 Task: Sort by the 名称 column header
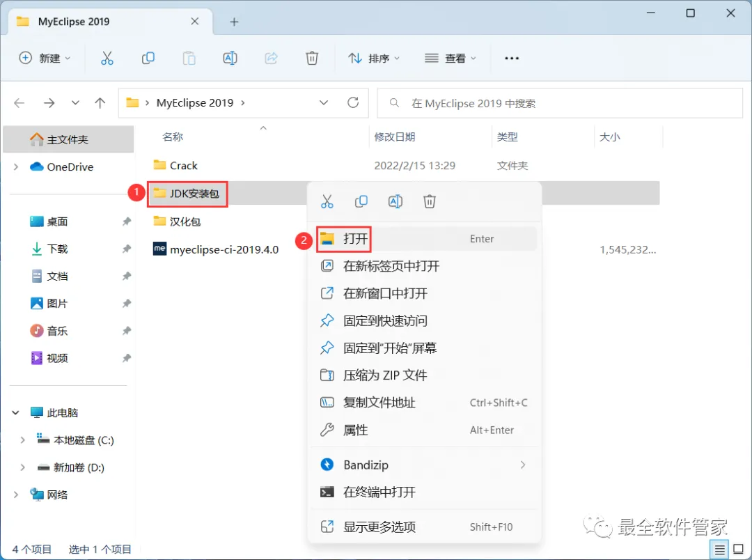173,137
